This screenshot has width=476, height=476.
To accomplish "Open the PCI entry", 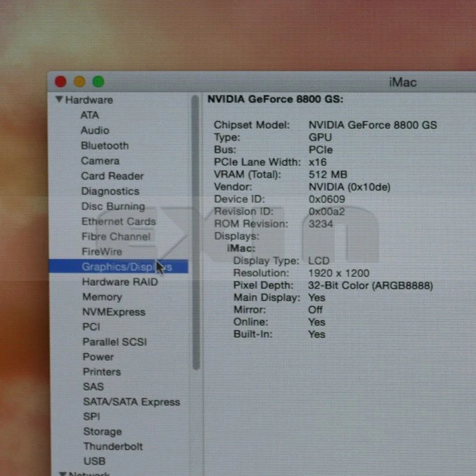I will [91, 327].
